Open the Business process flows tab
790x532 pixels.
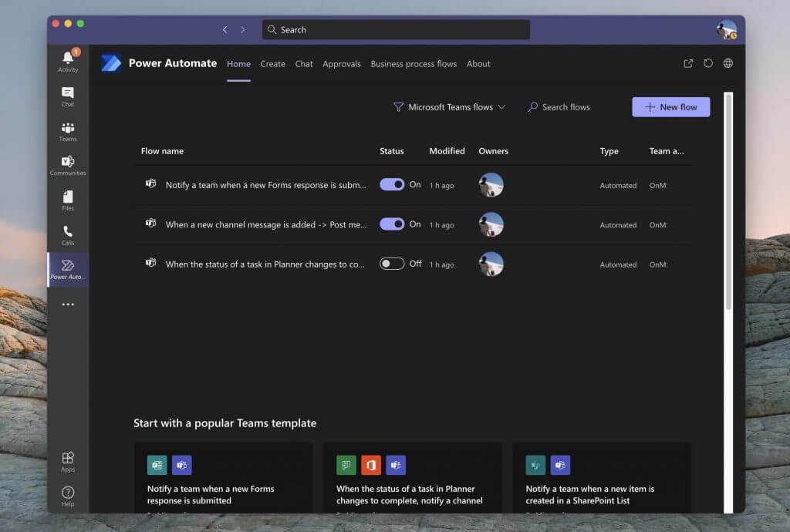(414, 64)
